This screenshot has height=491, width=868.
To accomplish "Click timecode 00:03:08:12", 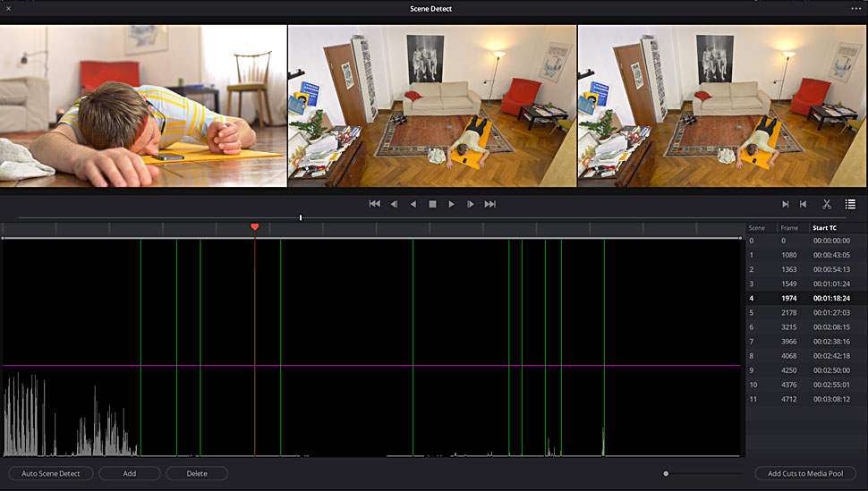I will coord(831,399).
